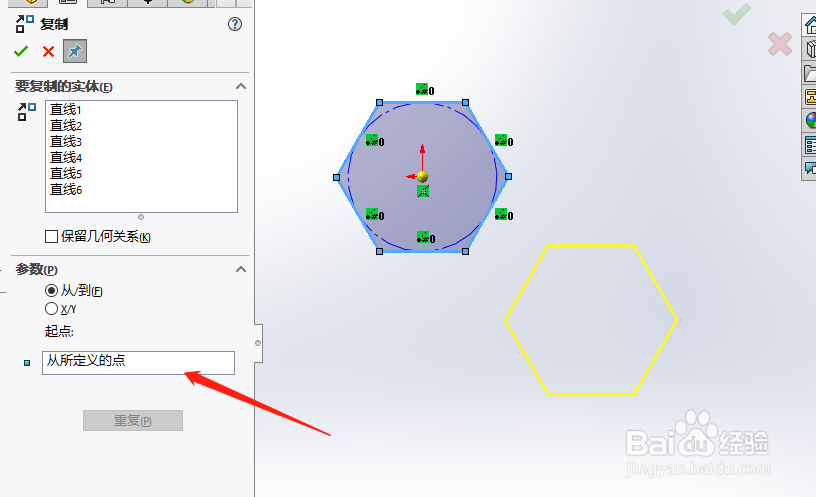Screen dimensions: 816x497
Task: Collapse the 要复制的实体 section
Action: tap(240, 86)
